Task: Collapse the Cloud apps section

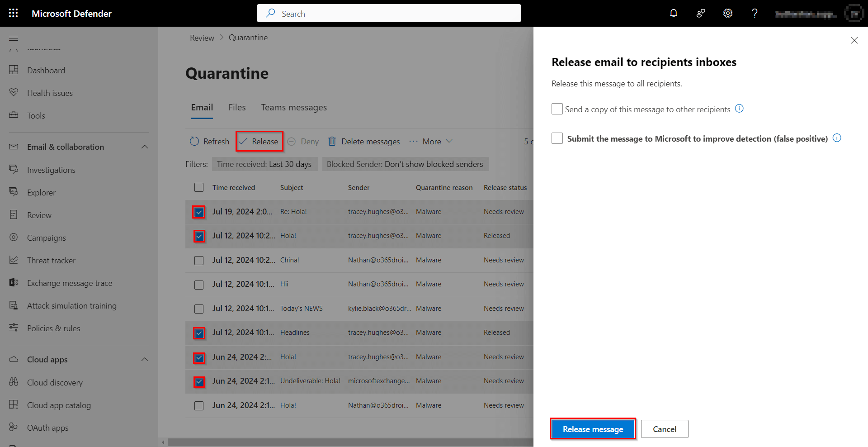Action: 145,359
